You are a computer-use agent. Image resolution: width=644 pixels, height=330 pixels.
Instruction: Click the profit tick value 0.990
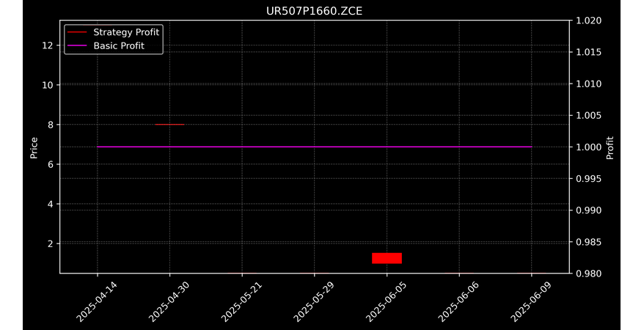point(588,210)
